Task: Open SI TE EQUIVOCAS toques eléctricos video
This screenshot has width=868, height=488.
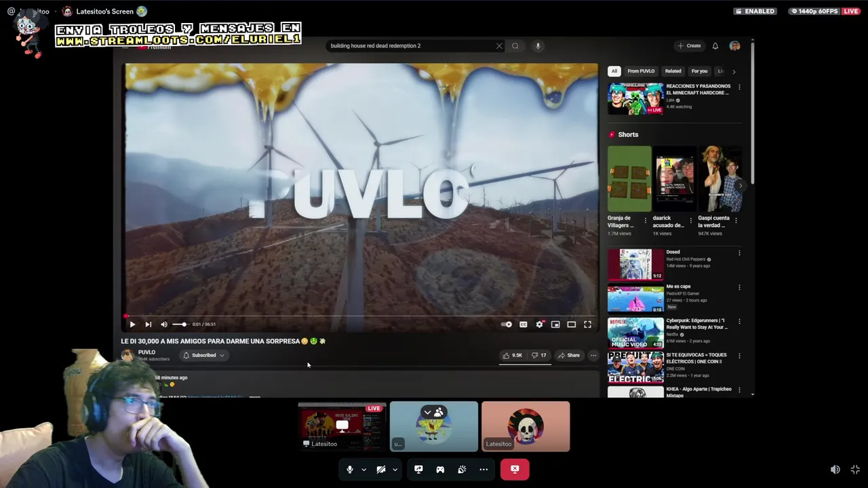Action: (x=635, y=368)
